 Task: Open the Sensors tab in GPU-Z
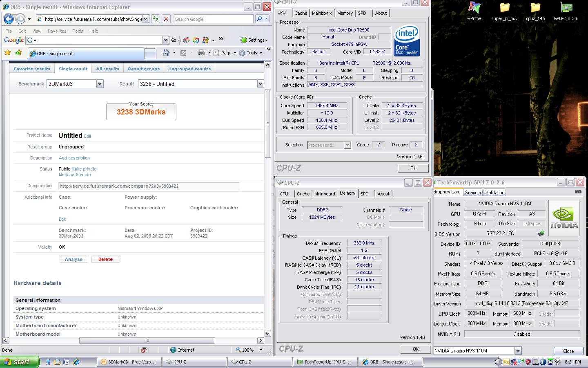(x=473, y=192)
